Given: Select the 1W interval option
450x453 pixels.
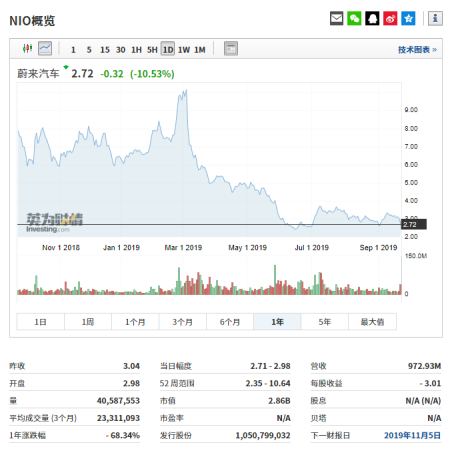Looking at the screenshot, I should pyautogui.click(x=184, y=50).
